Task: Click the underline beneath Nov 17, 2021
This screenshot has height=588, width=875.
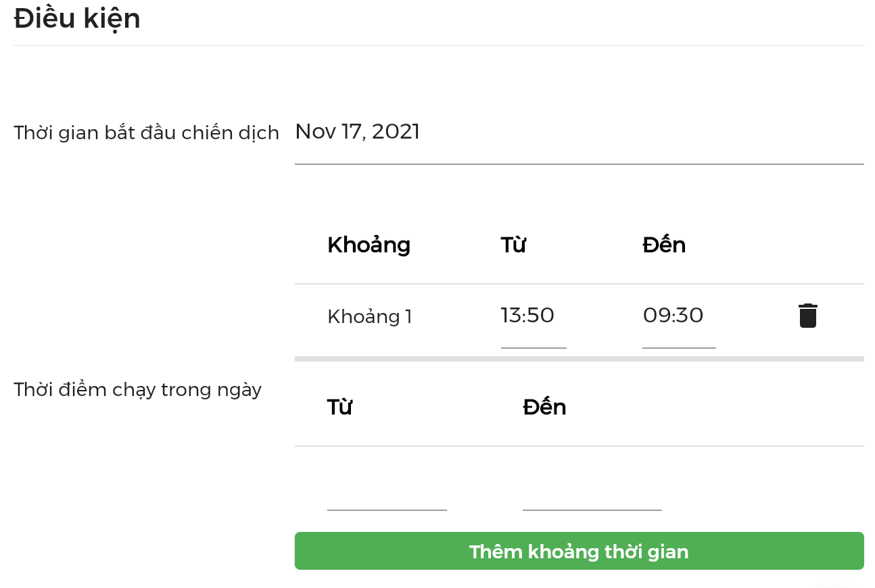Action: point(579,164)
